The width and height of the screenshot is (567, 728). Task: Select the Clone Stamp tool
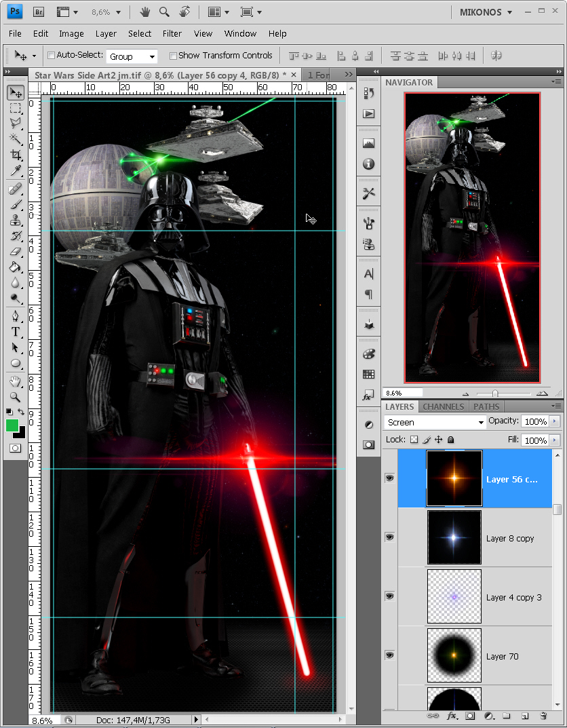[16, 220]
